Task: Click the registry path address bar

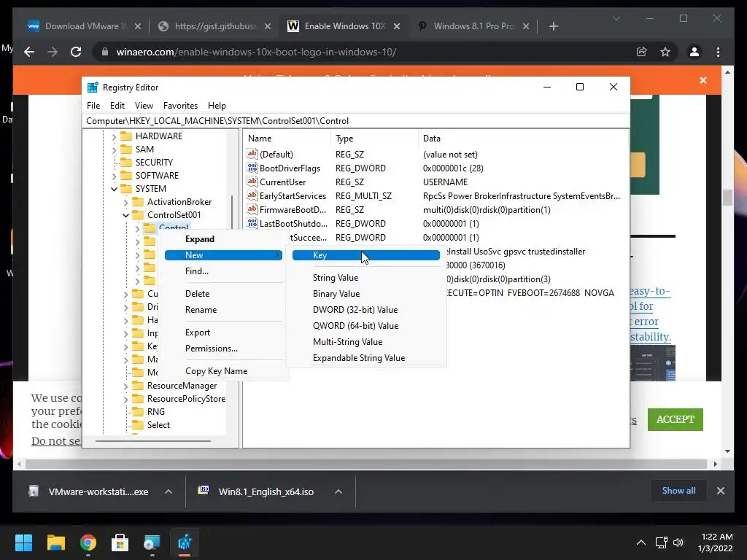Action: pos(356,121)
